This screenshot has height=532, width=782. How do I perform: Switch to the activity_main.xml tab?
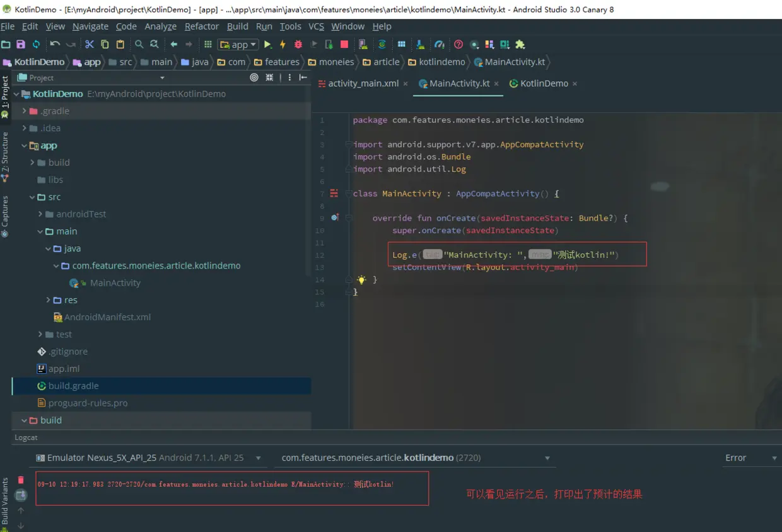pyautogui.click(x=363, y=83)
